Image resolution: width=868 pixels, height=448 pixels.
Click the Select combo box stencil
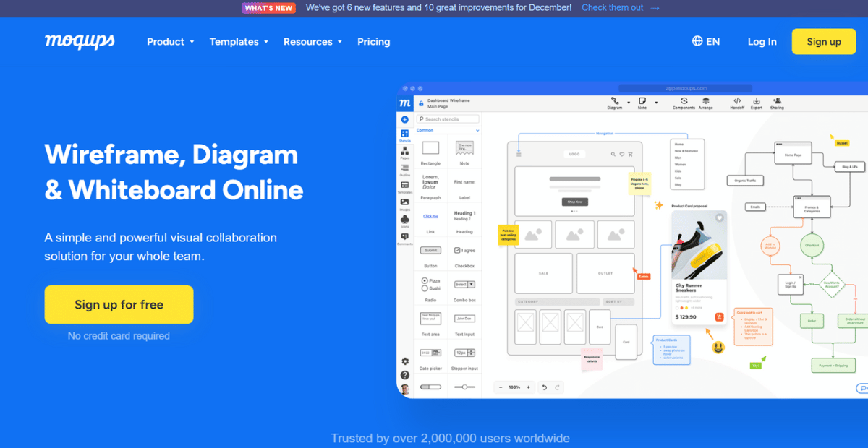pyautogui.click(x=464, y=285)
